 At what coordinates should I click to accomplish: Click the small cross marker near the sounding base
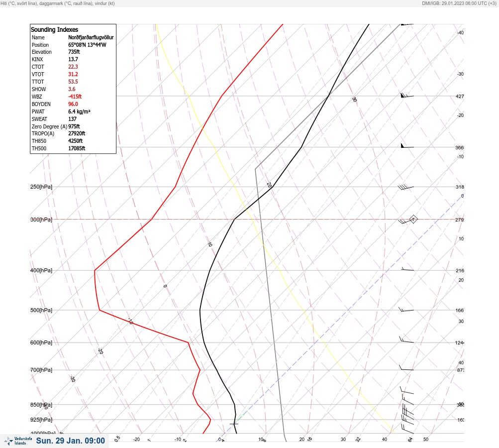[234, 424]
